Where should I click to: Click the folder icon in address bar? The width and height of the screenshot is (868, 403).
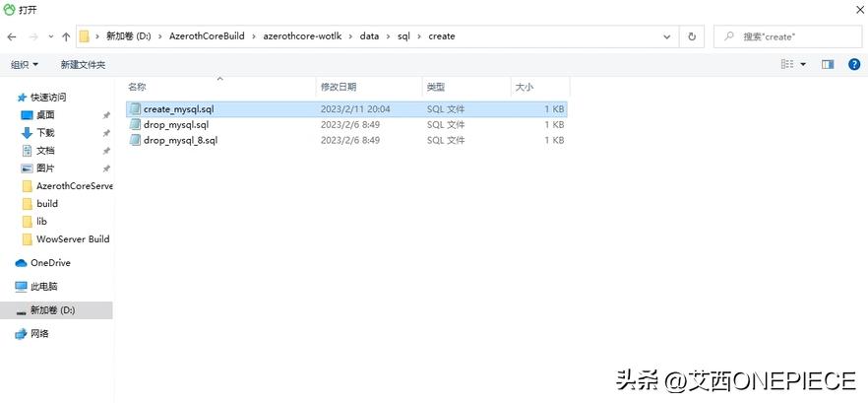point(85,36)
